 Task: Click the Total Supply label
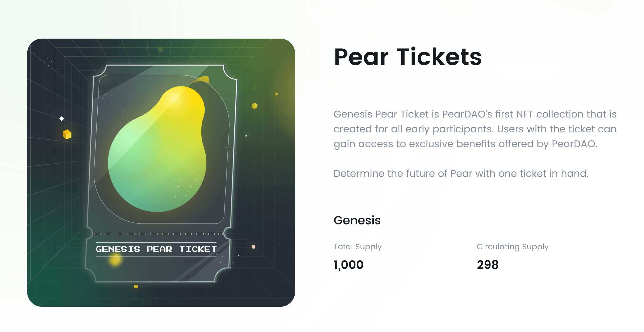(358, 247)
